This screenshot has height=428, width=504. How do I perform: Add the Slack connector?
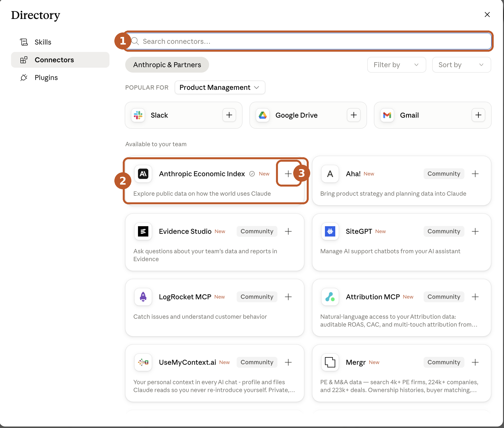229,115
